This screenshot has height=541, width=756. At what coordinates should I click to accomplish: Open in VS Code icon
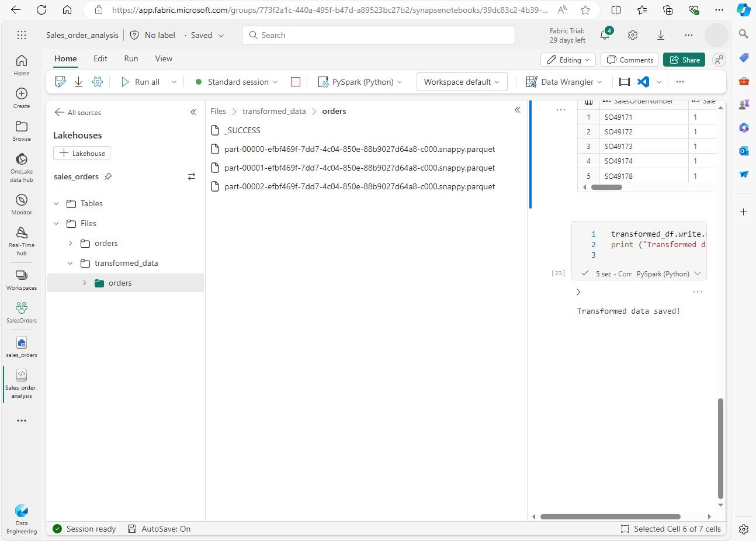pyautogui.click(x=643, y=82)
